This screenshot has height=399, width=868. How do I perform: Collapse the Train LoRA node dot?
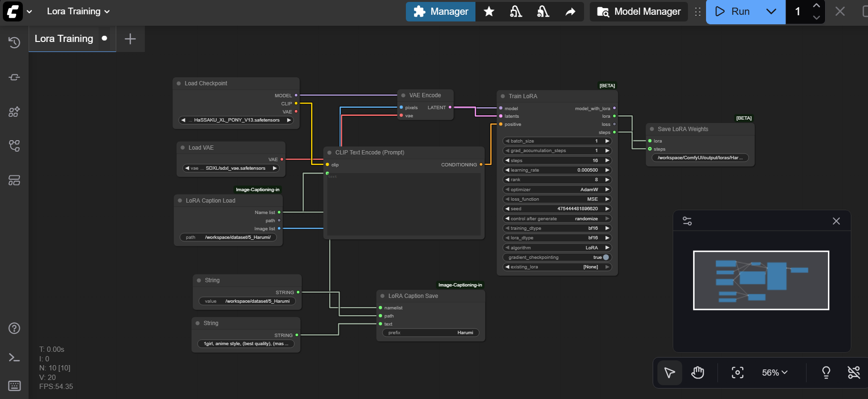click(x=503, y=96)
